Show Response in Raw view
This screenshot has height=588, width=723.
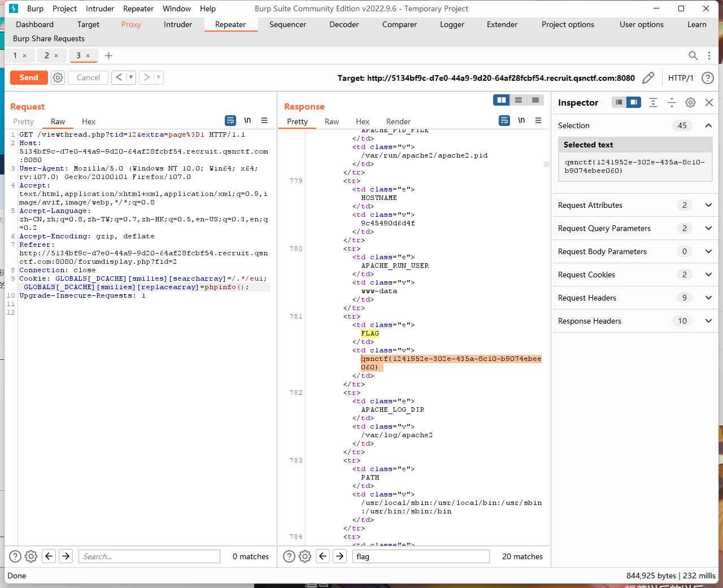pos(332,121)
